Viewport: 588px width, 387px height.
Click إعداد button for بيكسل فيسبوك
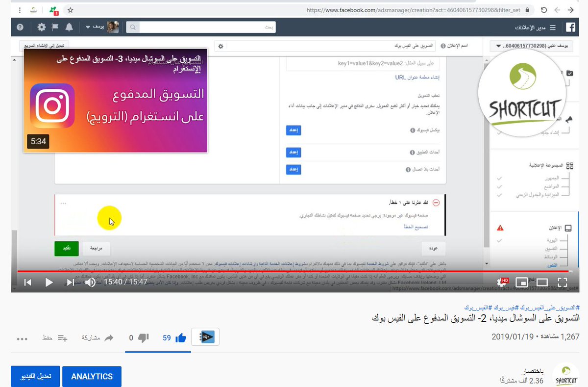[293, 130]
